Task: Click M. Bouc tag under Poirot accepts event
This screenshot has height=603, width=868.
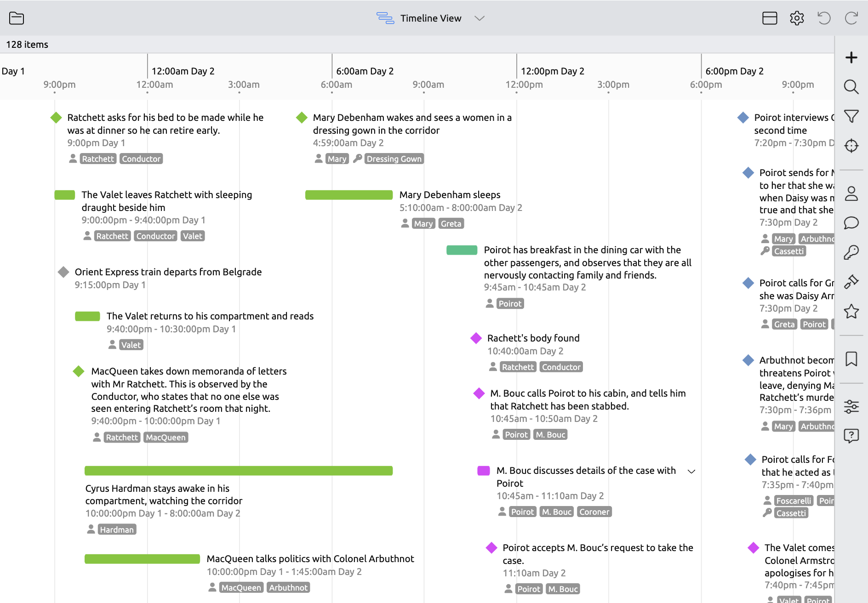Action: pos(563,589)
